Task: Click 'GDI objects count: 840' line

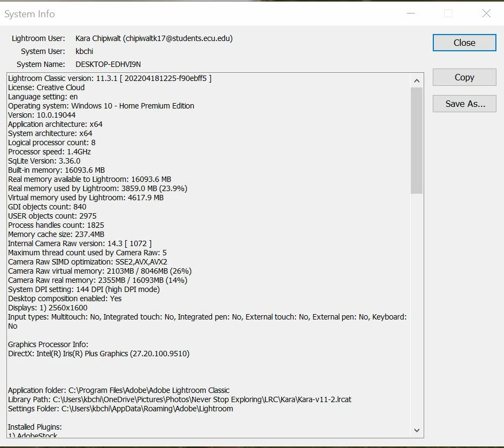Action: click(47, 207)
